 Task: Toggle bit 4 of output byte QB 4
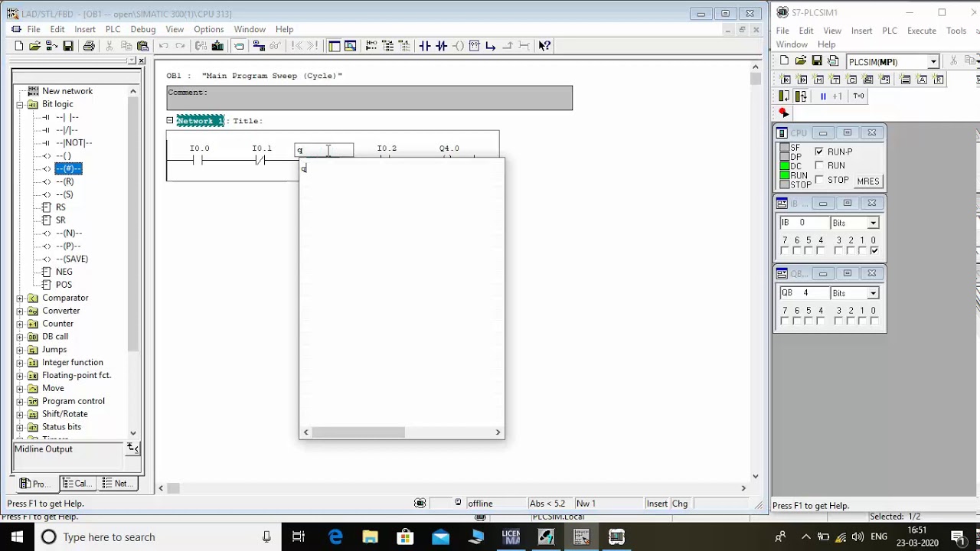(x=821, y=321)
